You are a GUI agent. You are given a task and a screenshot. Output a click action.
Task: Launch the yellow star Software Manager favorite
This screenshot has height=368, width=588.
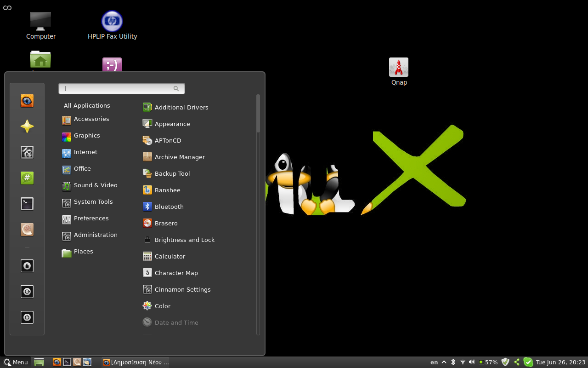pyautogui.click(x=27, y=126)
